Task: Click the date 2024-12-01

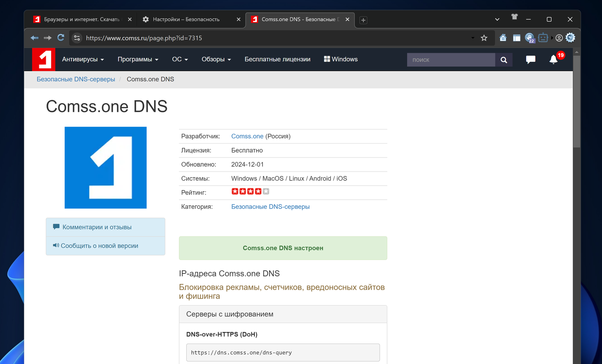Action: click(248, 165)
